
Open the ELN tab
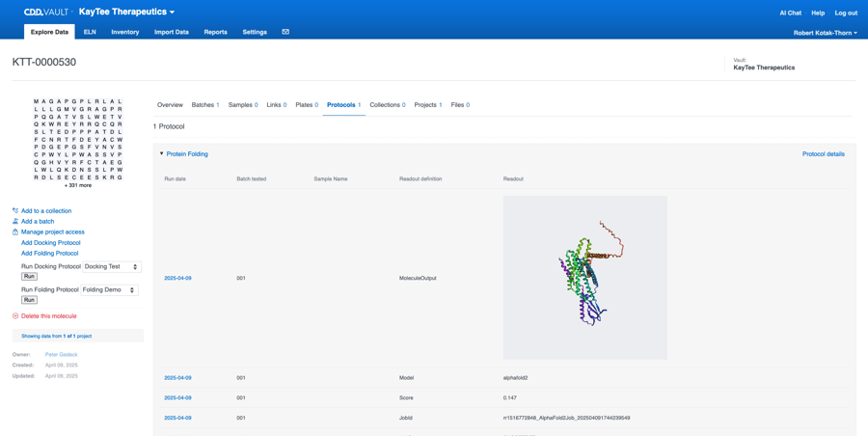click(90, 32)
